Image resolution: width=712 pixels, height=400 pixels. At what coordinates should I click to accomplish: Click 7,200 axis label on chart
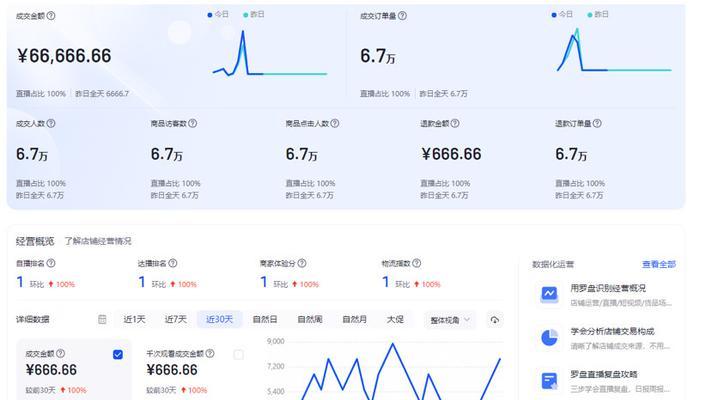(x=276, y=366)
